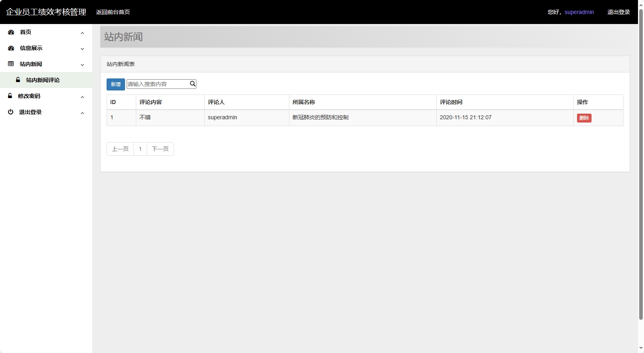
Task: Click the palette icon beside 信息展示
Action: 11,48
